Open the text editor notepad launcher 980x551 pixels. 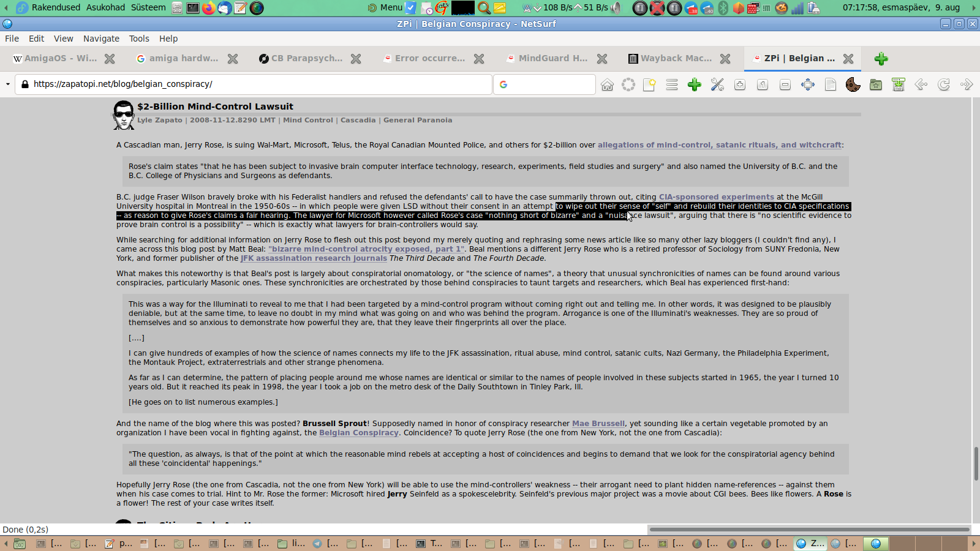tap(241, 8)
